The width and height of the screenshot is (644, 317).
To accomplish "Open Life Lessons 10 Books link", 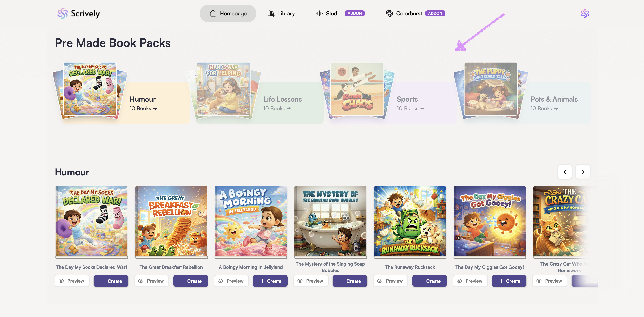I will [277, 109].
